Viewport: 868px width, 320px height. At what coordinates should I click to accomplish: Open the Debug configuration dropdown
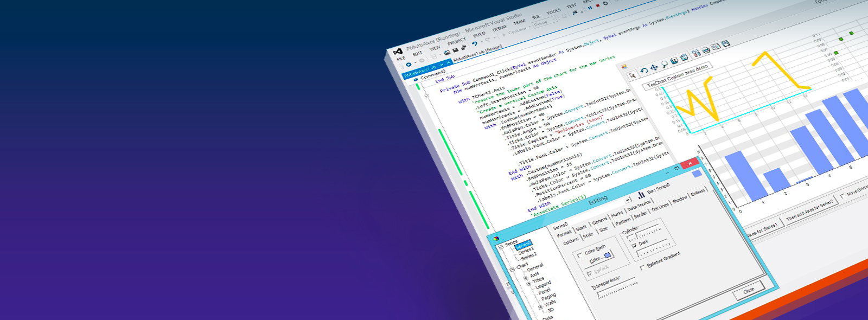546,22
